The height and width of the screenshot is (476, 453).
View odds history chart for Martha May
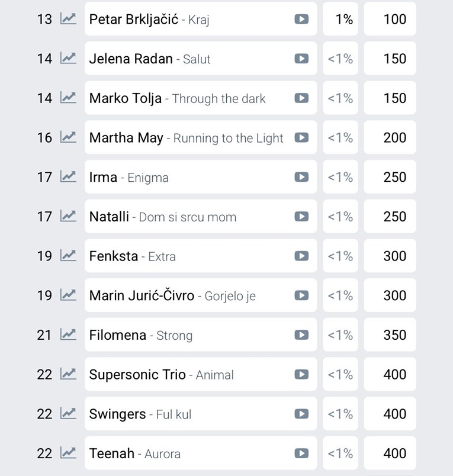click(68, 137)
